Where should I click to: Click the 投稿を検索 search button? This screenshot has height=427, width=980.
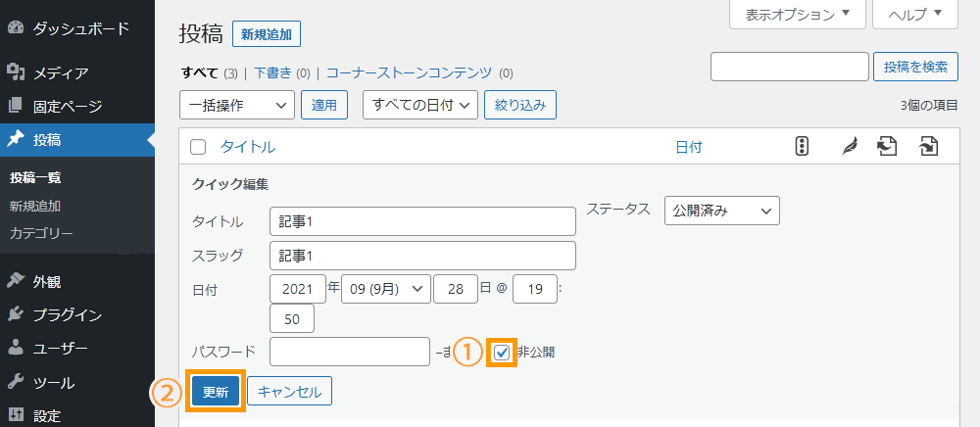tap(915, 67)
